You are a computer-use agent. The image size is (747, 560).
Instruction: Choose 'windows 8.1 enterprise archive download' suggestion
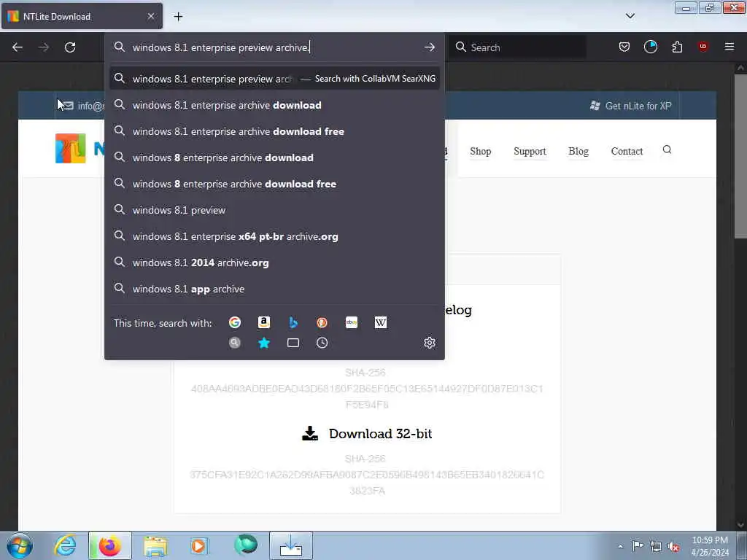tap(275, 105)
